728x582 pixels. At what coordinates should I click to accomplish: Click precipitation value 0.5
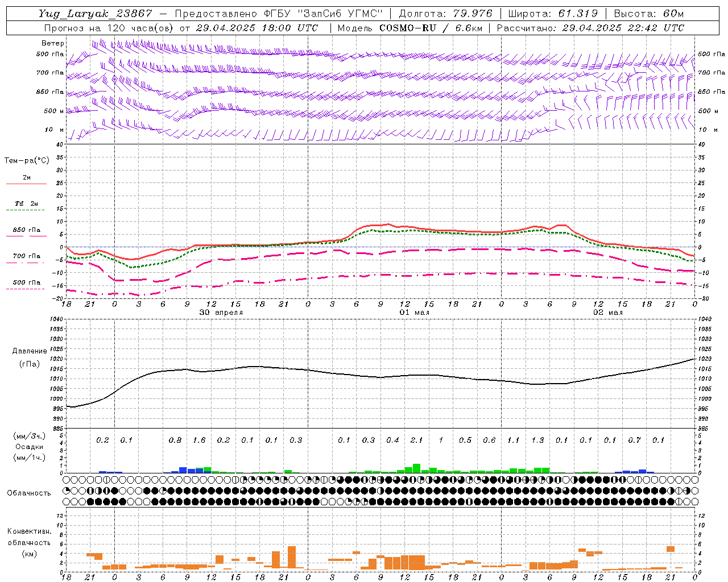pos(465,440)
